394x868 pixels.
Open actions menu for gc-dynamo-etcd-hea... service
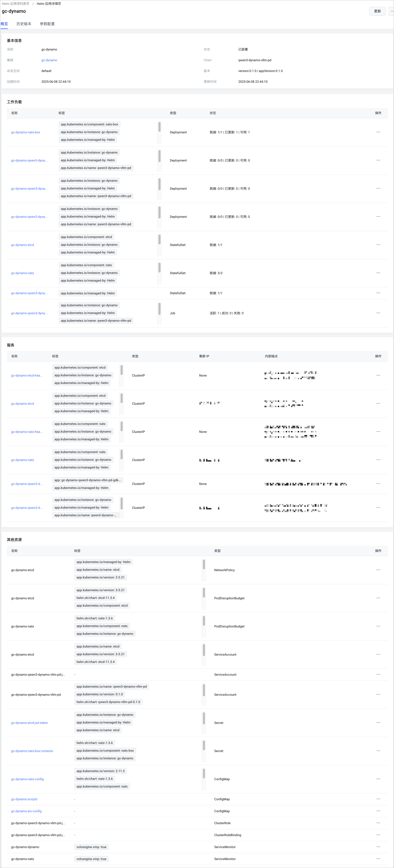(378, 375)
